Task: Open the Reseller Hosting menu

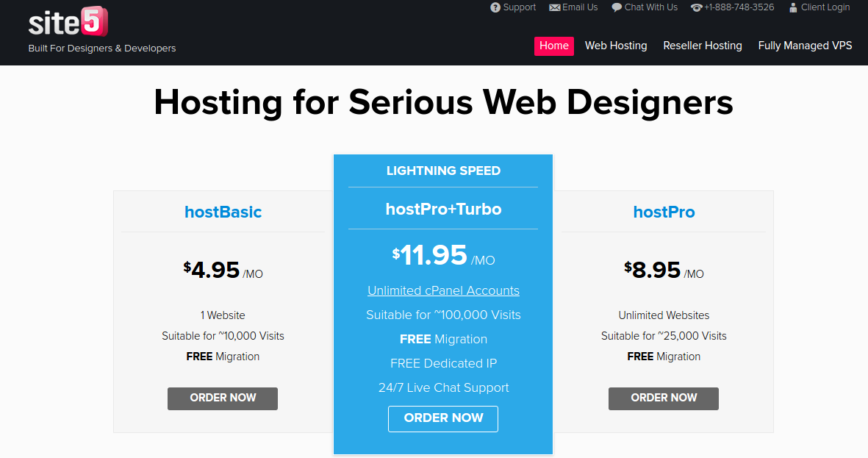Action: (x=703, y=46)
